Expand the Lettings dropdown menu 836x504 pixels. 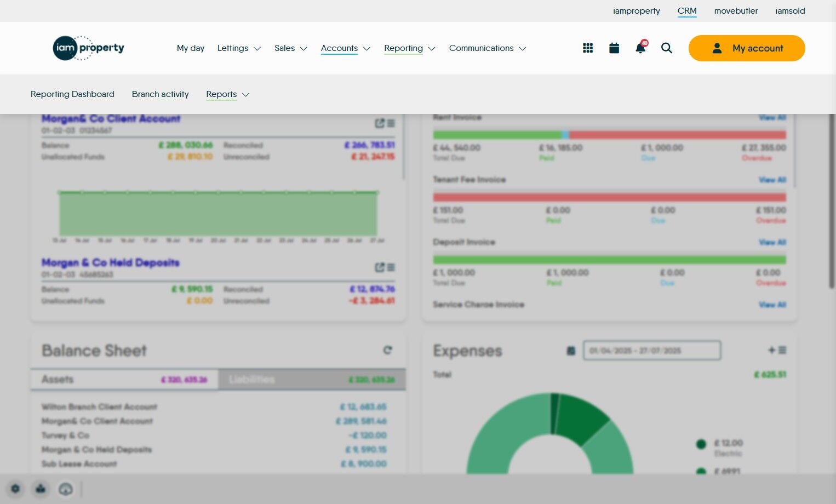[x=239, y=48]
